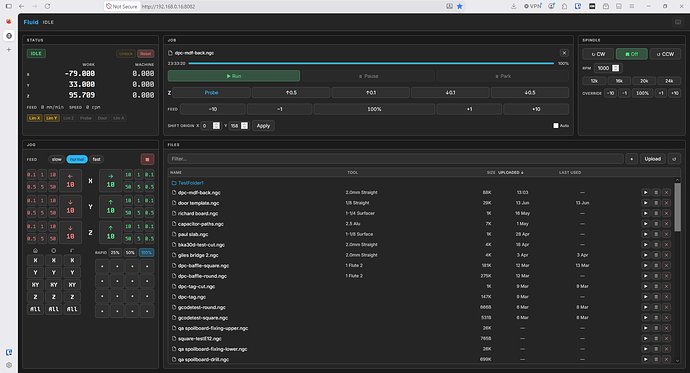Image resolution: width=690 pixels, height=373 pixels.
Task: Refresh the files list
Action: (674, 159)
